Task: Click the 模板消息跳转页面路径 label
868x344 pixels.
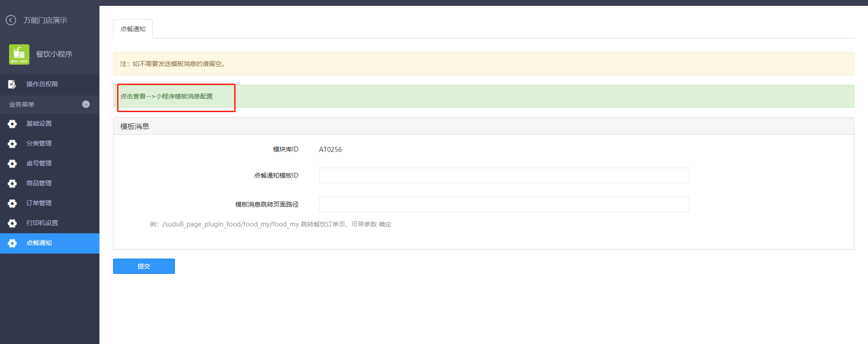Action: pos(267,204)
